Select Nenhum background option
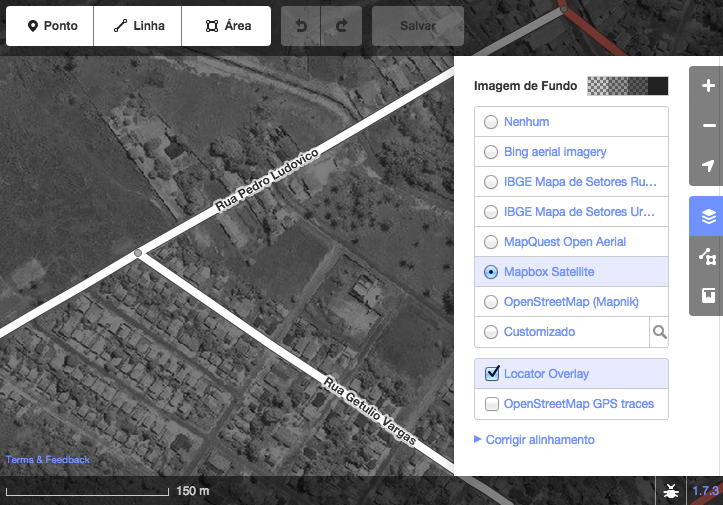 [571, 122]
